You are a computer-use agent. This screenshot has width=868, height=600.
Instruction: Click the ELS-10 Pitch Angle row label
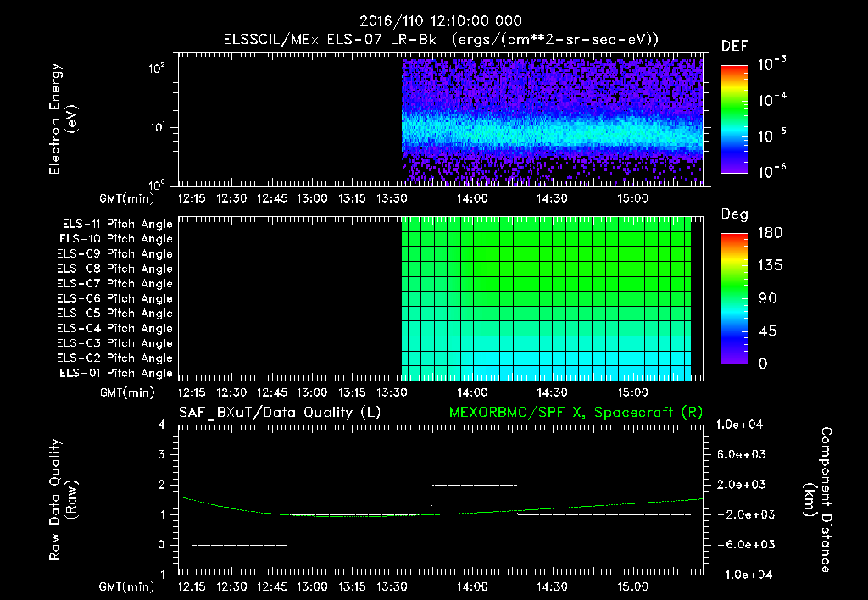[x=116, y=239]
